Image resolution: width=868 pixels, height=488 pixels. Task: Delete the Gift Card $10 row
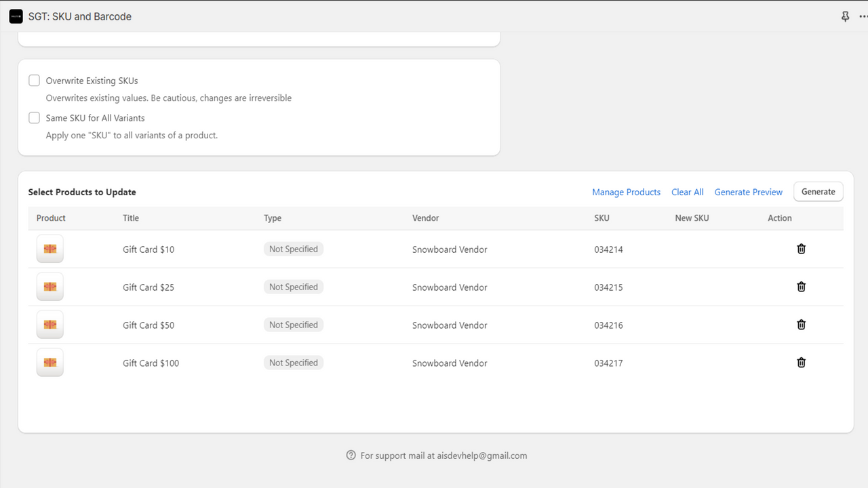point(801,249)
